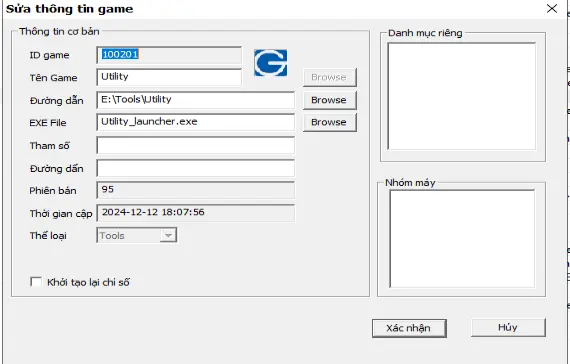Click the empty Tham số input field
570x364 pixels.
click(x=196, y=145)
